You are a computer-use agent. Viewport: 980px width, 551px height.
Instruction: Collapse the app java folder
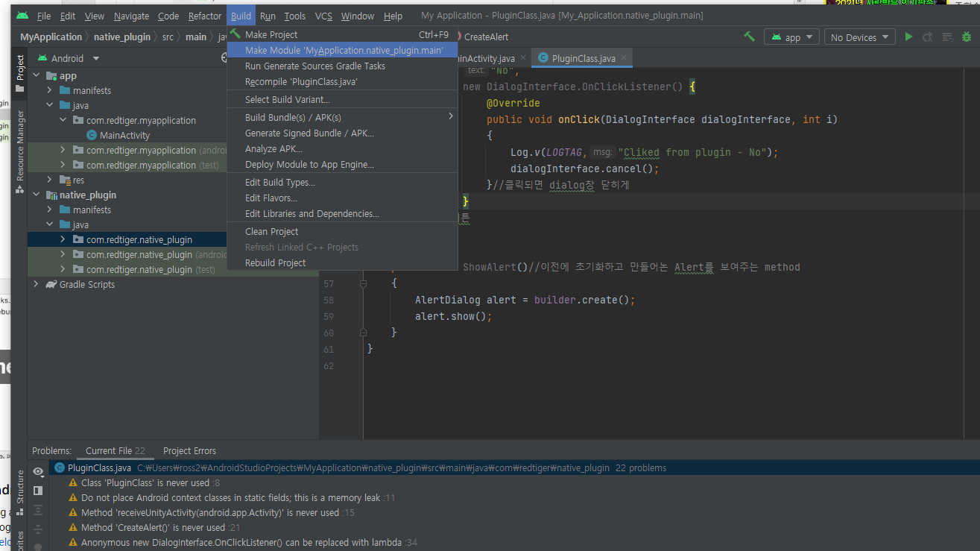coord(50,105)
